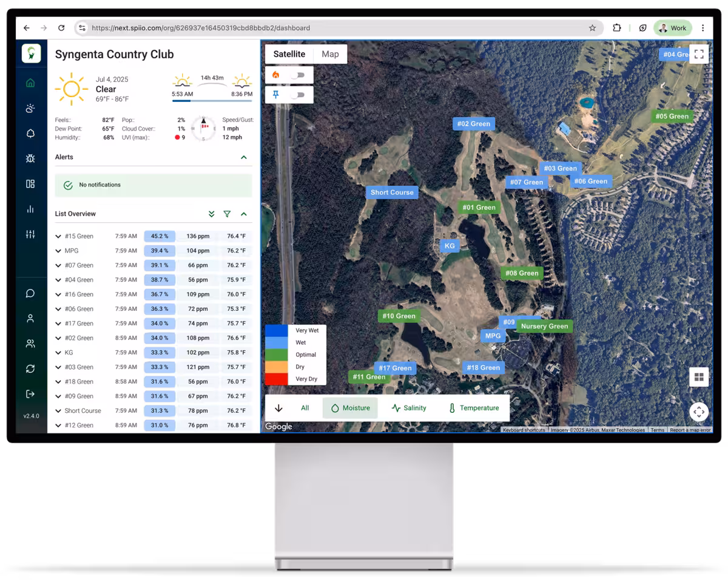This screenshot has height=584, width=728.
Task: Click the Spiio logo at sidebar top
Action: [31, 53]
